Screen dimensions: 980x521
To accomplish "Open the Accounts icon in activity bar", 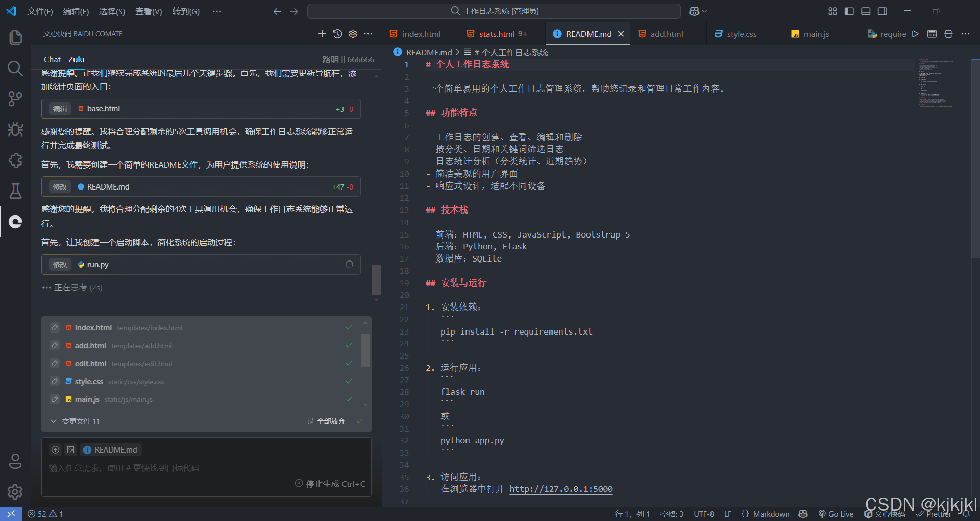I will pyautogui.click(x=15, y=461).
